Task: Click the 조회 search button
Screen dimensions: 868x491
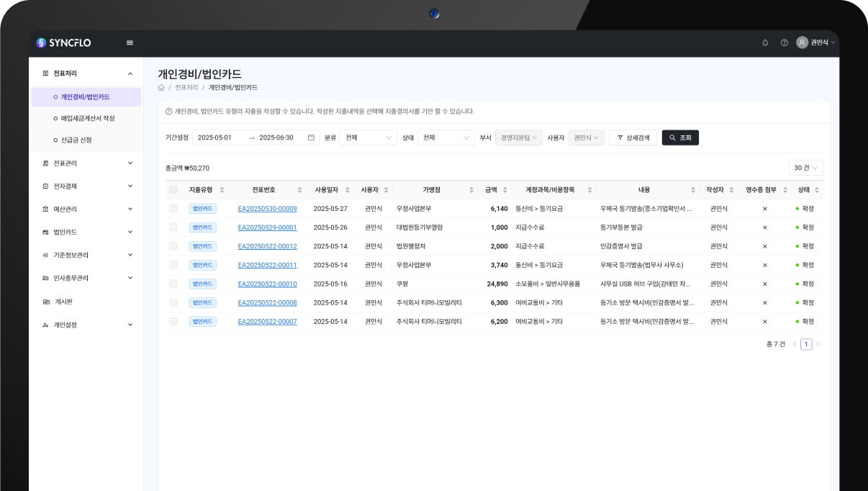Action: coord(680,138)
